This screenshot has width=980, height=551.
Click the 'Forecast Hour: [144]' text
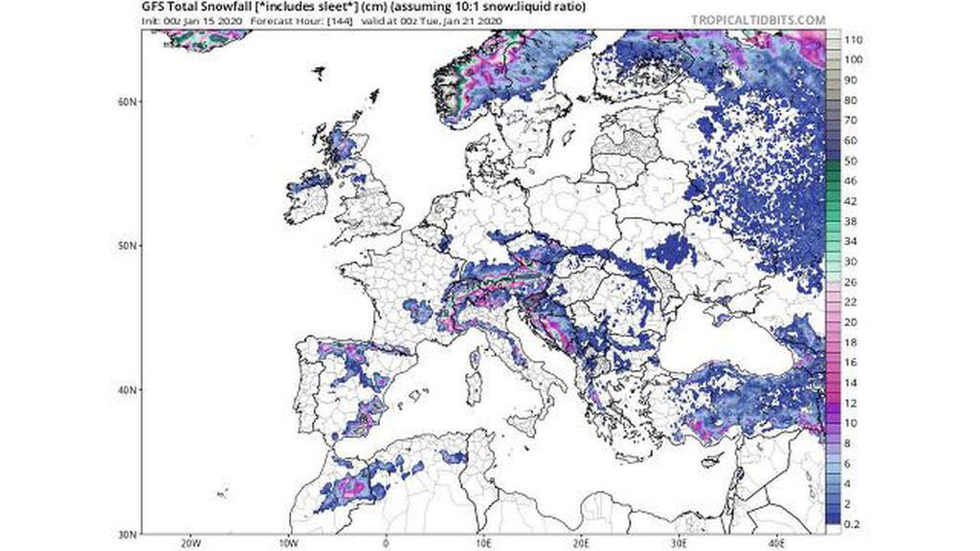(301, 21)
